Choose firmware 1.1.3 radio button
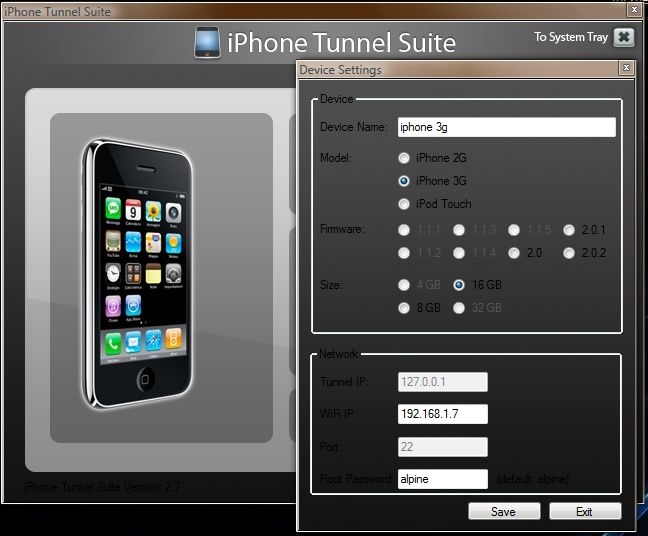Image resolution: width=648 pixels, height=536 pixels. (459, 230)
